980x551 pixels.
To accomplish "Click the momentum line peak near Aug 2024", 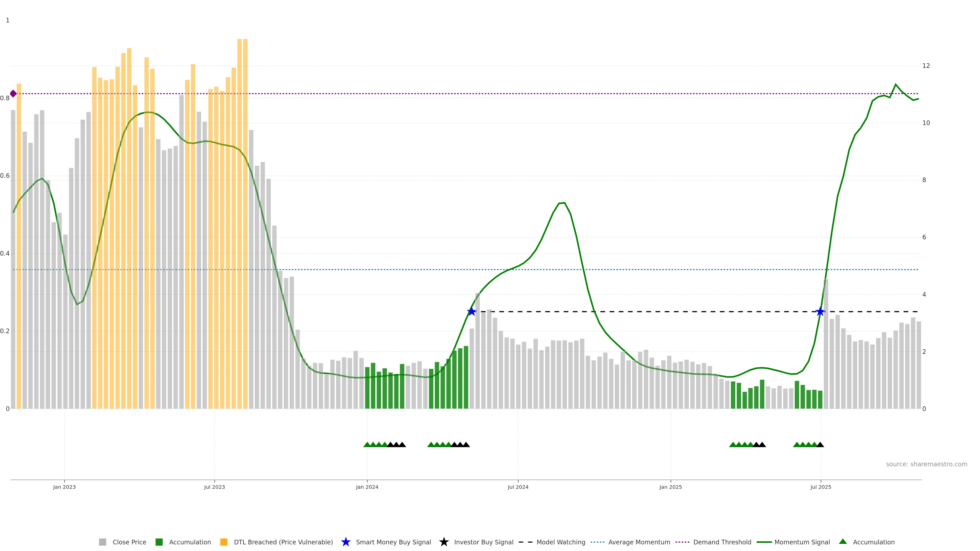I will [x=565, y=203].
